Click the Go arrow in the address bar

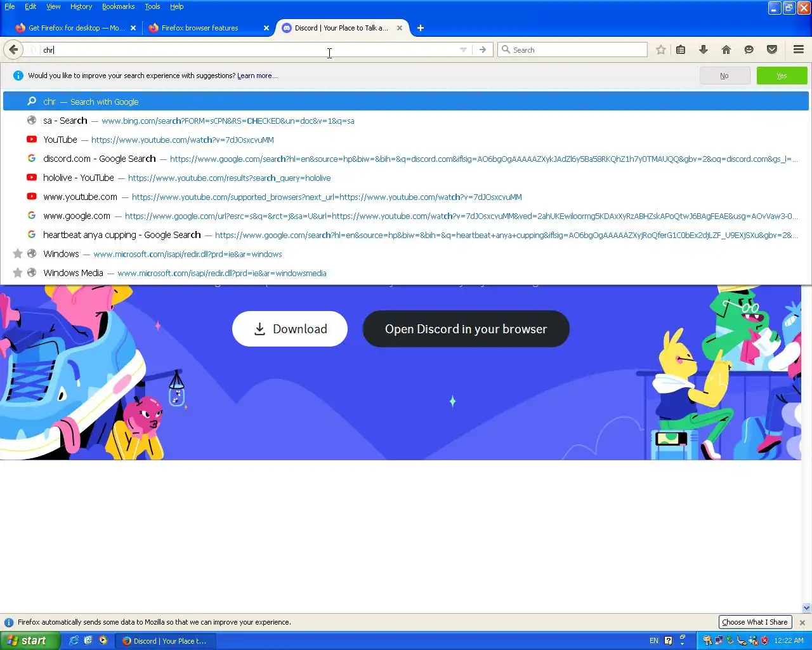(x=483, y=50)
